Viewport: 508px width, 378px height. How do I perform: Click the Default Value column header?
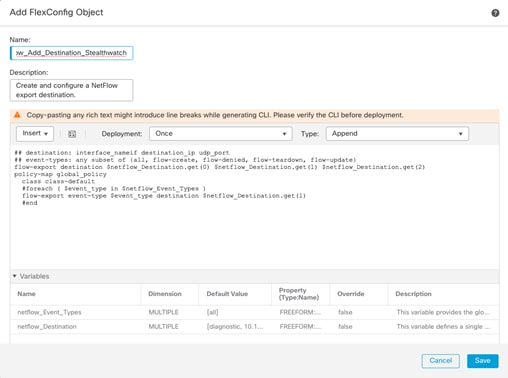(x=227, y=294)
